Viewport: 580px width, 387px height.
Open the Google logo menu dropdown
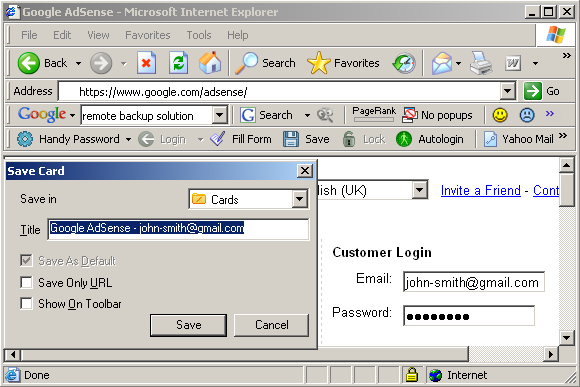point(72,115)
